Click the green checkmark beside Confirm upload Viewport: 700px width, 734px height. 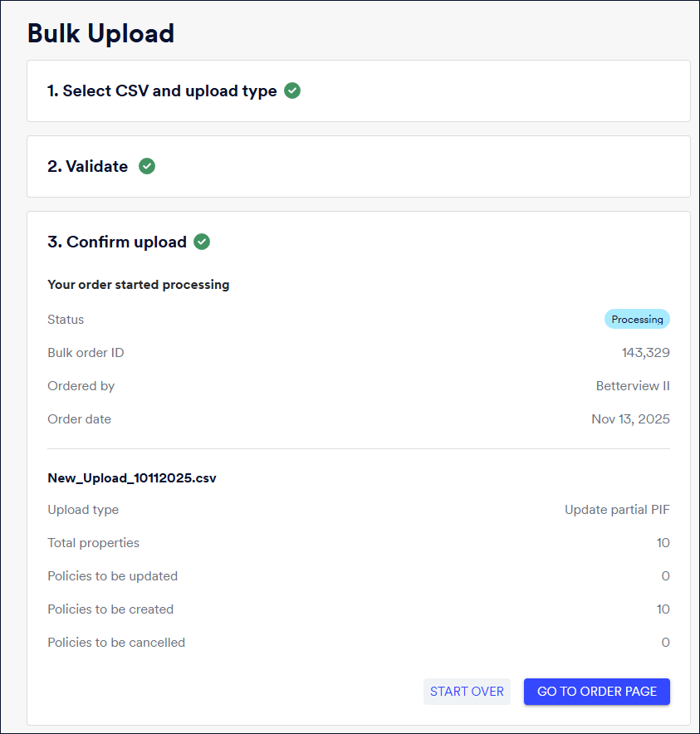click(x=202, y=242)
